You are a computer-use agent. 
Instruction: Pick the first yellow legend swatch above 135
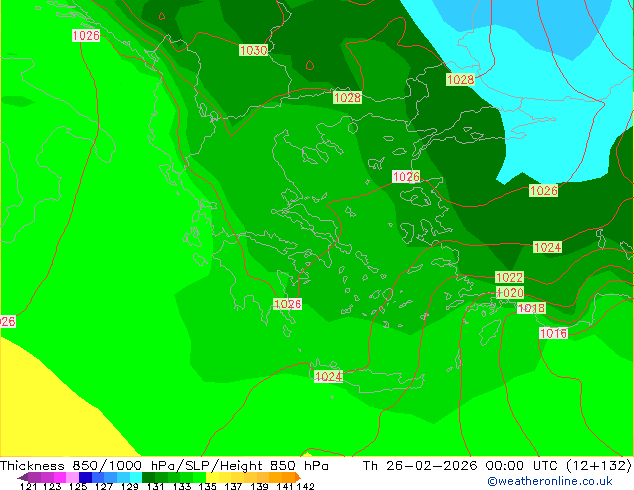click(x=212, y=477)
